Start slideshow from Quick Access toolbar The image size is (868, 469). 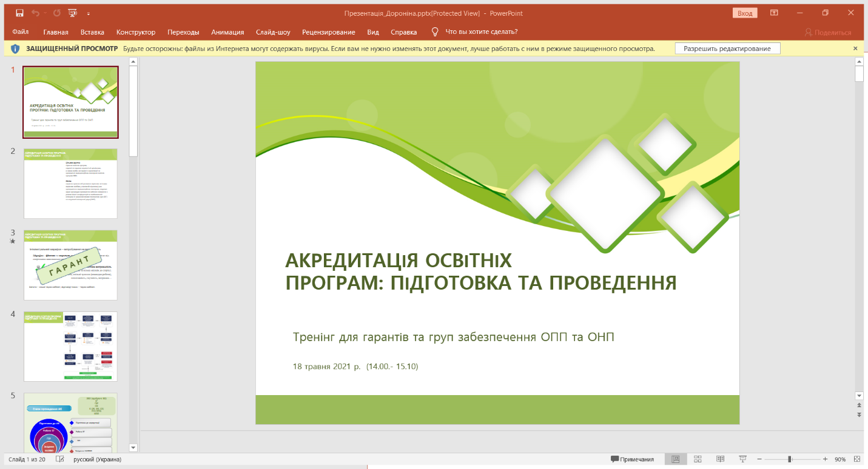[72, 13]
